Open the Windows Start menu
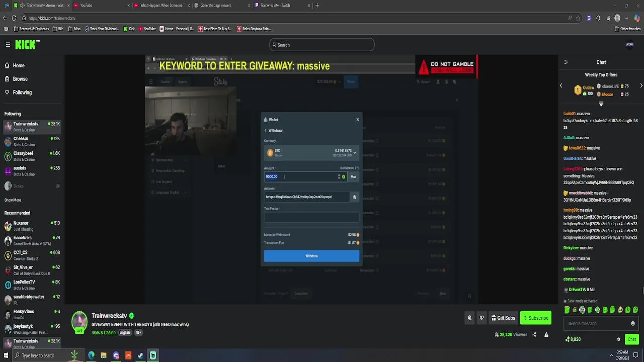 coord(6,355)
